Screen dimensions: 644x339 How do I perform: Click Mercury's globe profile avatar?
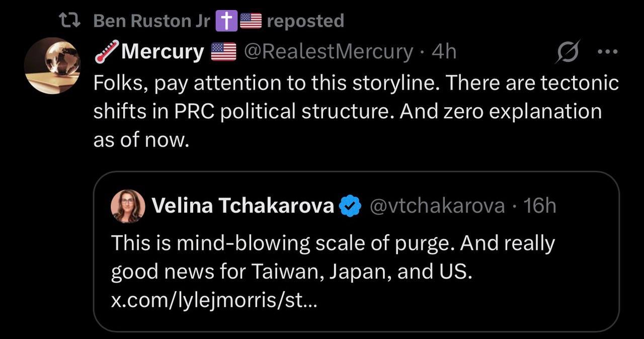[52, 65]
